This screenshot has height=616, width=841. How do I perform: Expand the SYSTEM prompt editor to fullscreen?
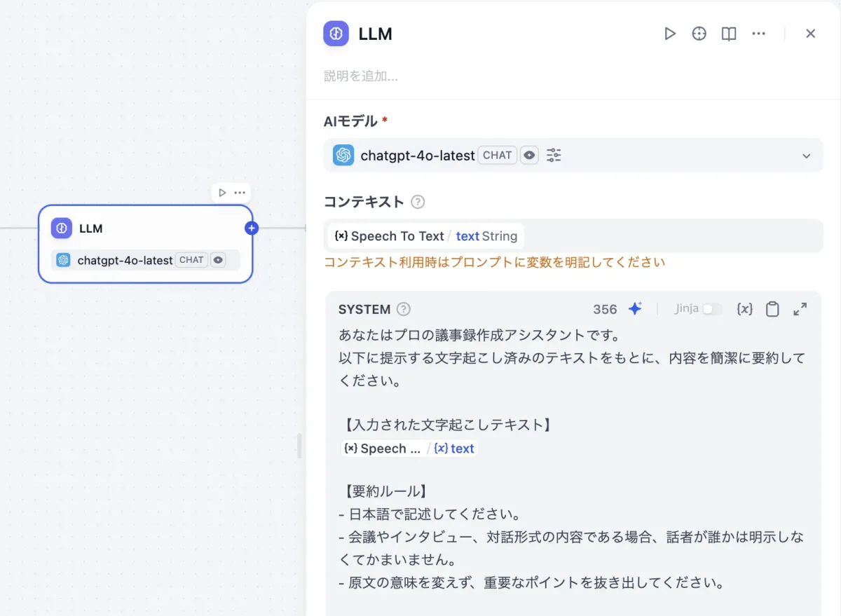coord(800,309)
